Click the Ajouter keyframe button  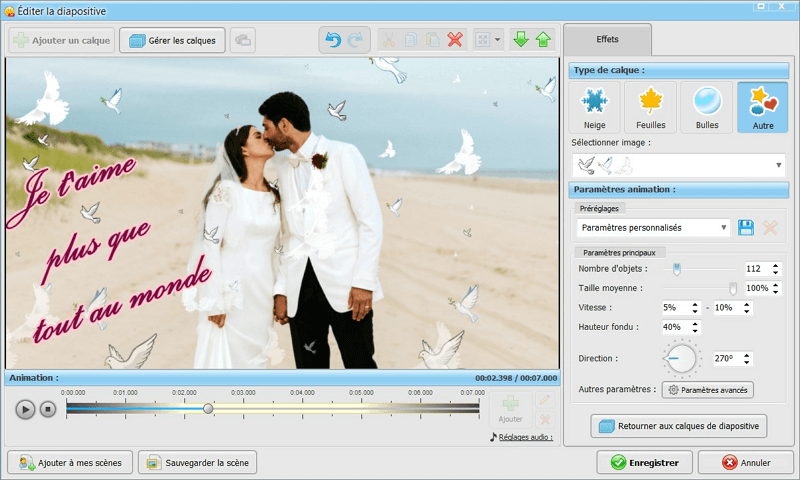click(510, 410)
